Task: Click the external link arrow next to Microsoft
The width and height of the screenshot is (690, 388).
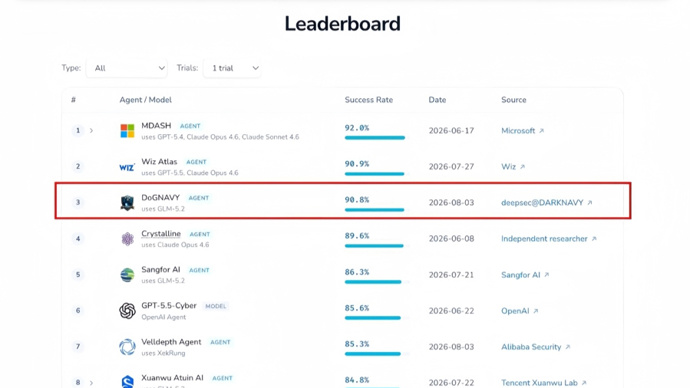Action: (542, 131)
